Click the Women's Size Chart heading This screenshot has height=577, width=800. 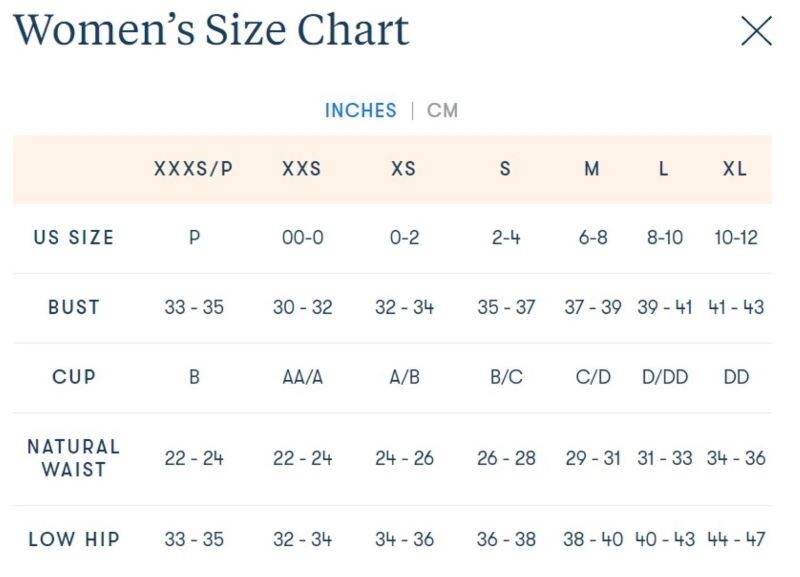(211, 30)
